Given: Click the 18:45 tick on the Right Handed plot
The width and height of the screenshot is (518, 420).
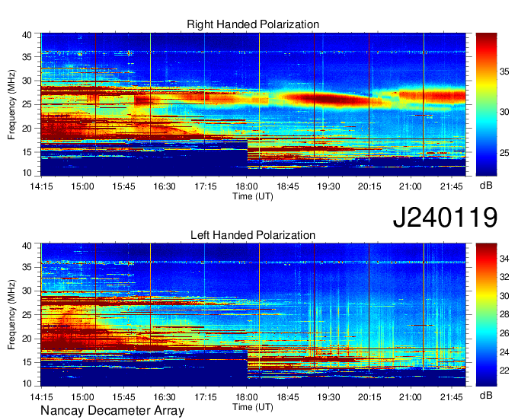Looking at the screenshot, I should (x=287, y=186).
